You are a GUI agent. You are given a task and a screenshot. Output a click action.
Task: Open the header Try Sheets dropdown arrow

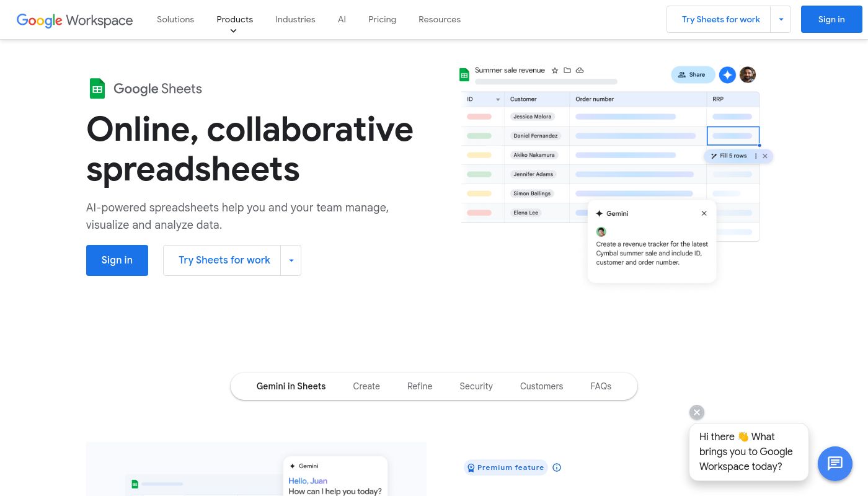[x=781, y=20]
